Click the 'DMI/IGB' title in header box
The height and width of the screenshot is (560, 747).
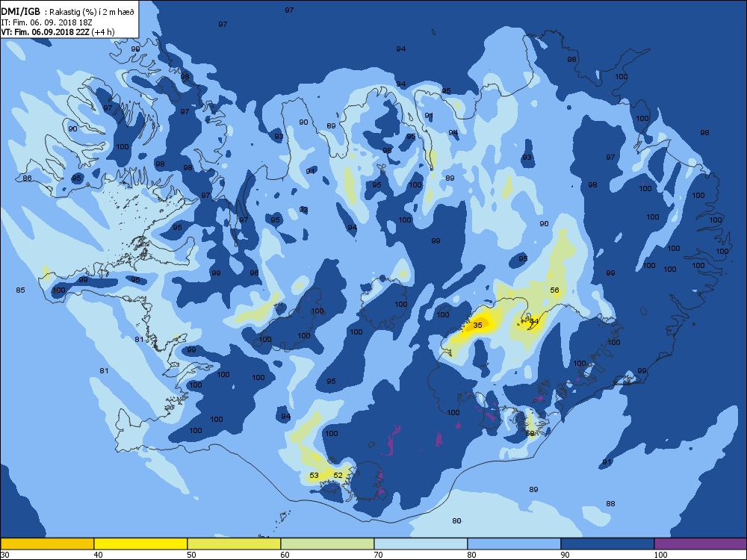pos(20,12)
